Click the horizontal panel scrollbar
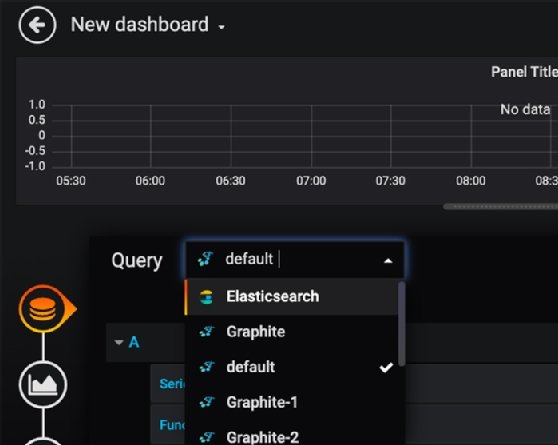This screenshot has width=558, height=445. 500,206
